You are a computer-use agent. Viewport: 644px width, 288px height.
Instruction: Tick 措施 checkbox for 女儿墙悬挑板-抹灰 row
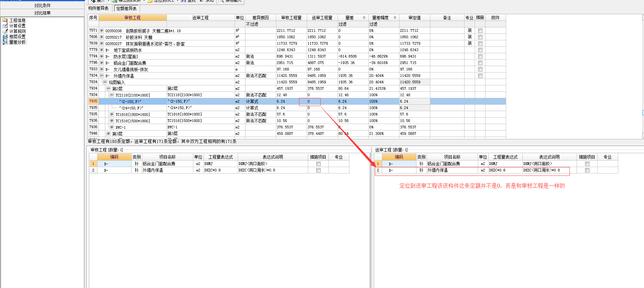[480, 69]
